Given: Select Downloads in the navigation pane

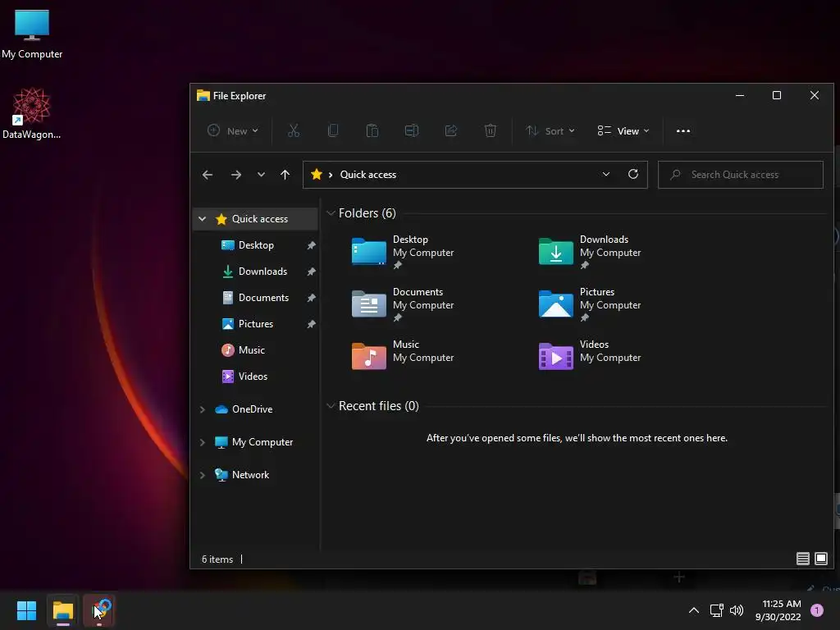Looking at the screenshot, I should click(262, 271).
